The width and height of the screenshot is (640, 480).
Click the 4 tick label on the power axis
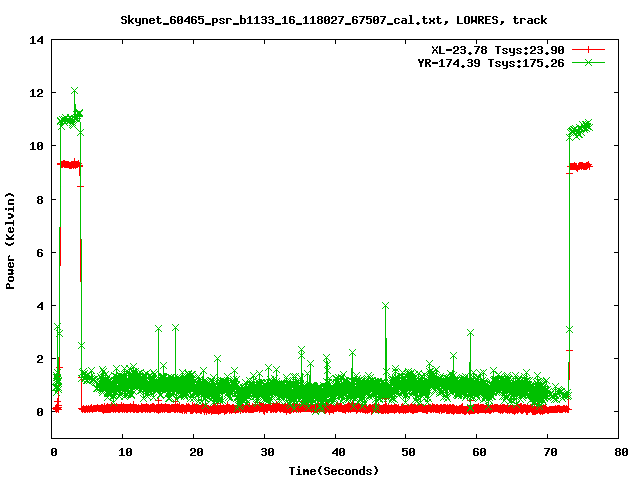tap(40, 306)
